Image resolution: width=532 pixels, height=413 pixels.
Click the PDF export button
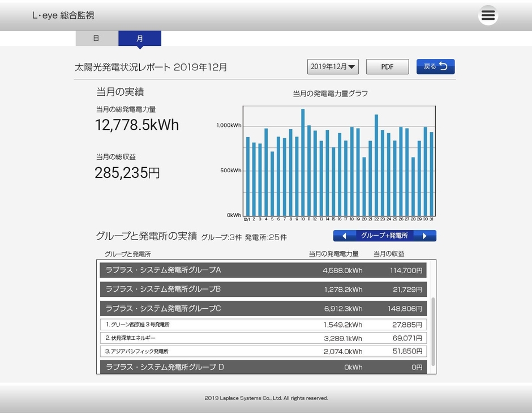pos(387,66)
